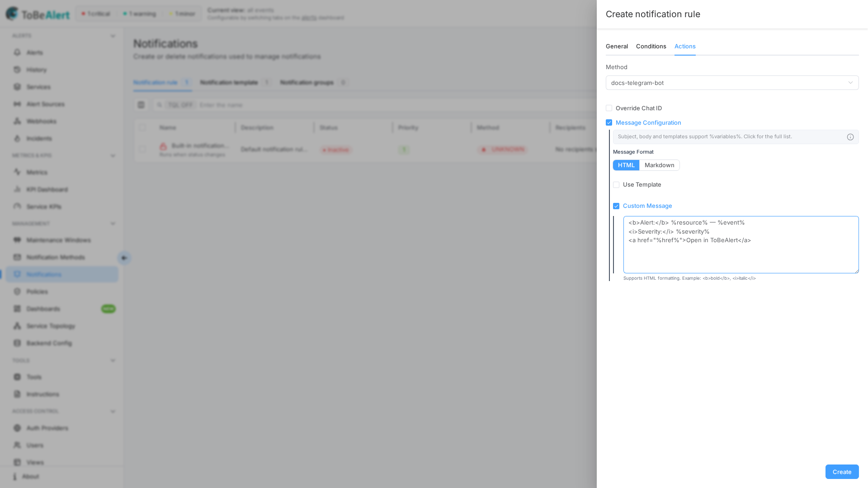Select the Instructions document icon
Viewport: 868px width, 488px height.
tap(17, 394)
